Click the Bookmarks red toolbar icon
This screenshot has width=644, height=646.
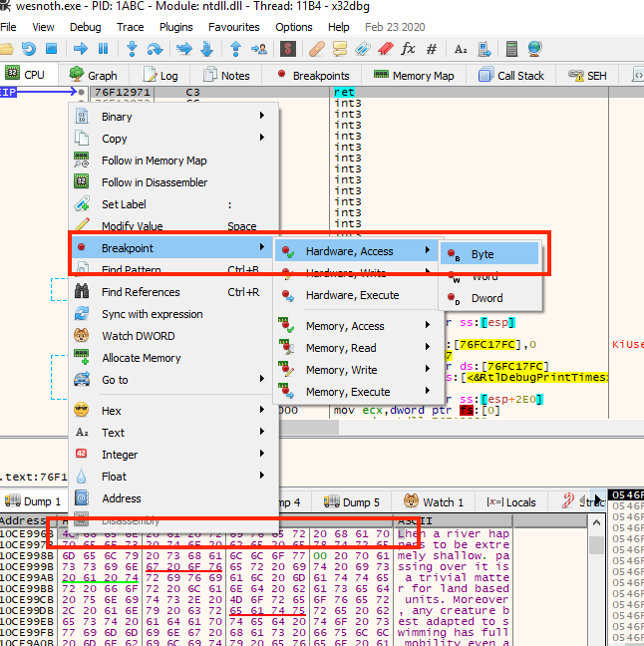(x=386, y=49)
